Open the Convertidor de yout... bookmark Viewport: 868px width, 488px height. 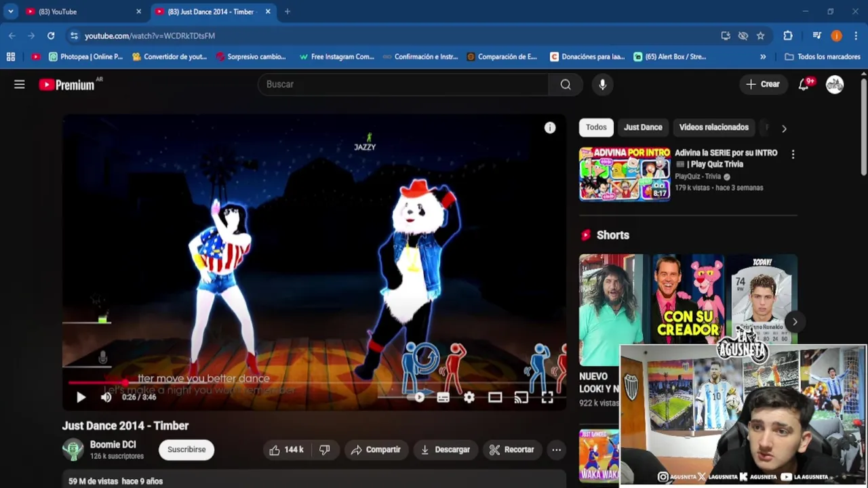(x=170, y=57)
